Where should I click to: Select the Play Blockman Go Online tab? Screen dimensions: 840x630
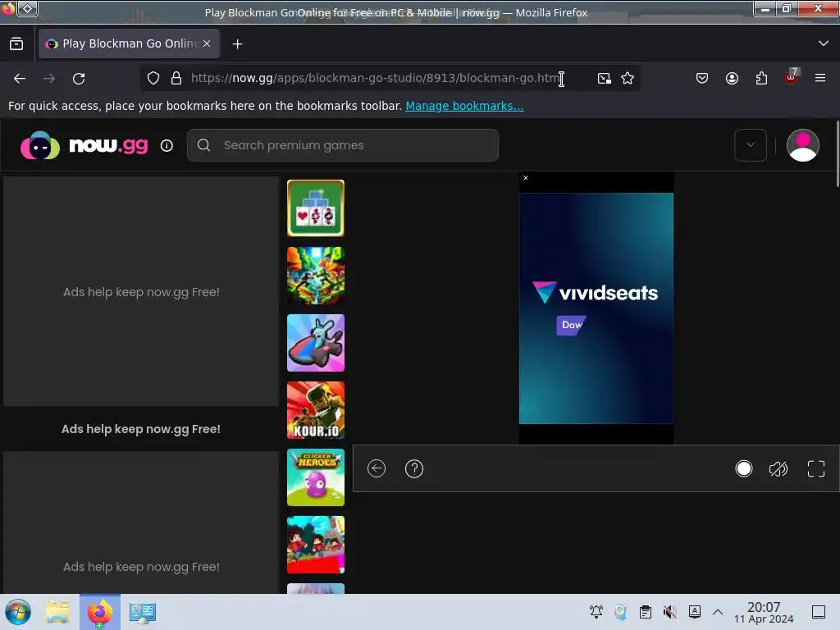click(x=129, y=44)
